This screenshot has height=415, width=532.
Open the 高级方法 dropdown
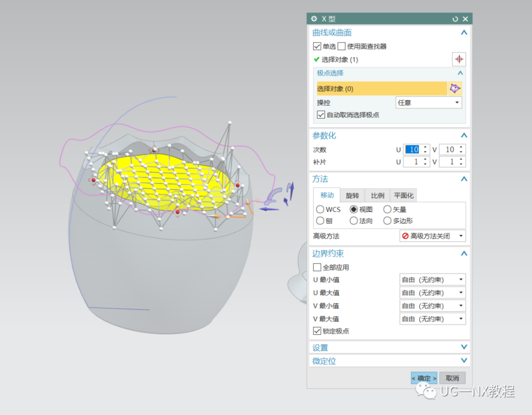[x=433, y=236]
